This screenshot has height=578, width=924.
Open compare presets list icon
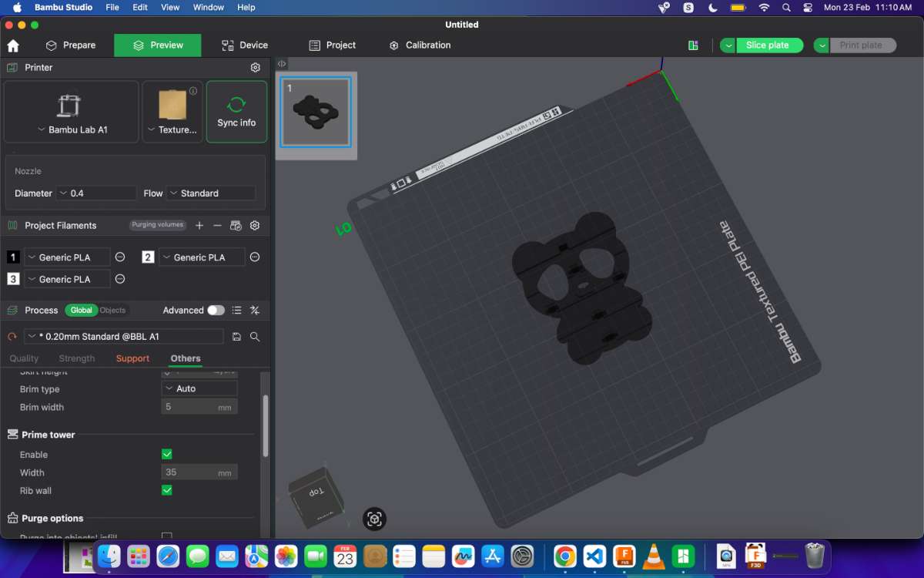click(x=236, y=311)
